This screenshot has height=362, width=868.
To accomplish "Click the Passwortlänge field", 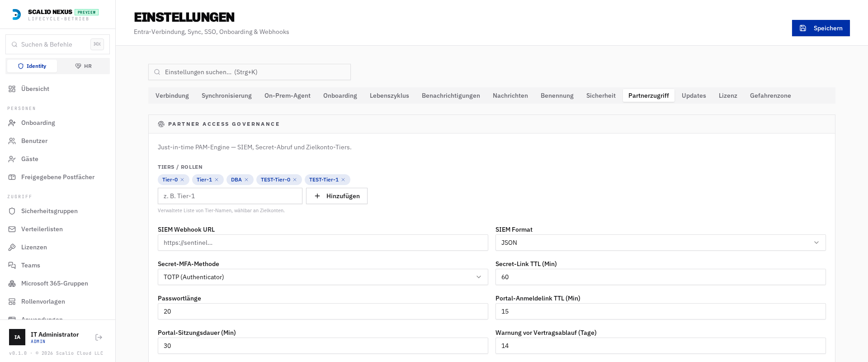I will coord(323,311).
